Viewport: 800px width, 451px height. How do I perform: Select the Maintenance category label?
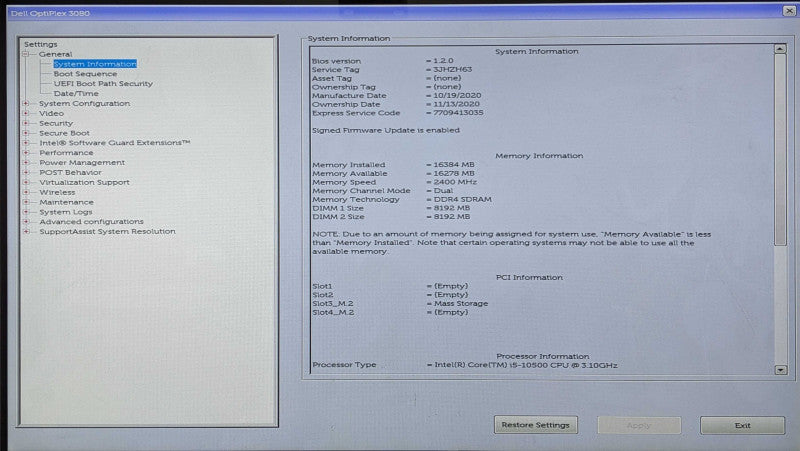(66, 202)
